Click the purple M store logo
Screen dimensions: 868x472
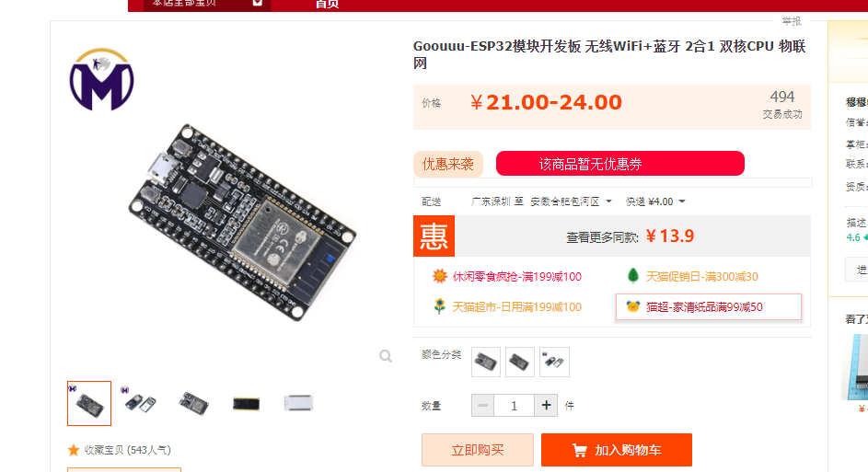[x=101, y=79]
